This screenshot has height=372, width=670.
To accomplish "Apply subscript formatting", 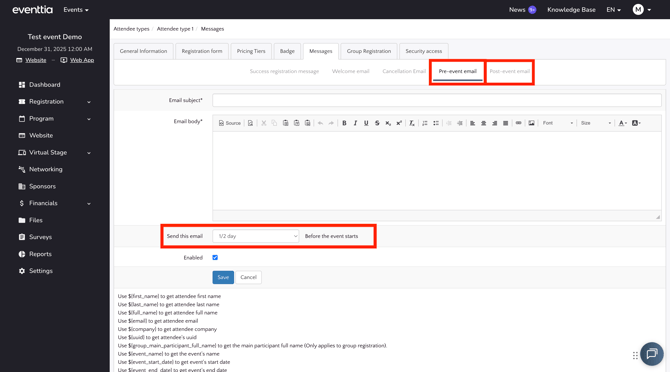I will pos(388,123).
